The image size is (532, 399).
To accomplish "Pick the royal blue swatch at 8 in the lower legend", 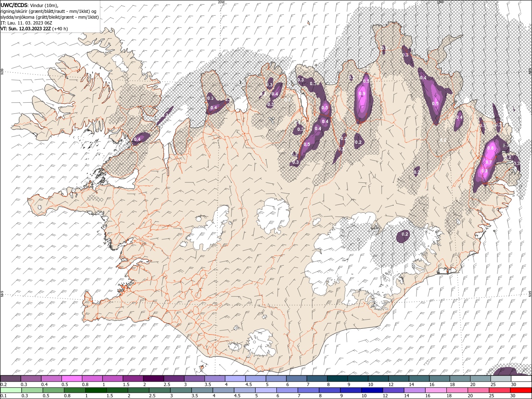I will pyautogui.click(x=330, y=390).
